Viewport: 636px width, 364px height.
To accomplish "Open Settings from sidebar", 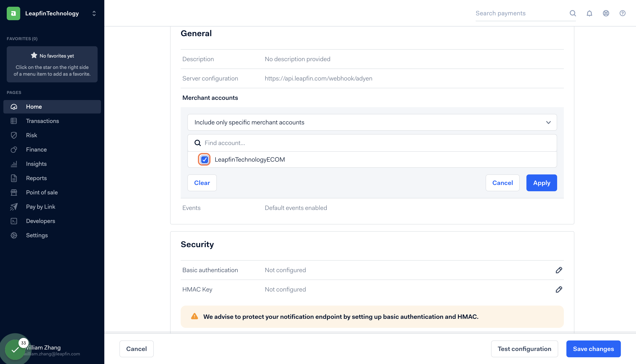I will [37, 235].
